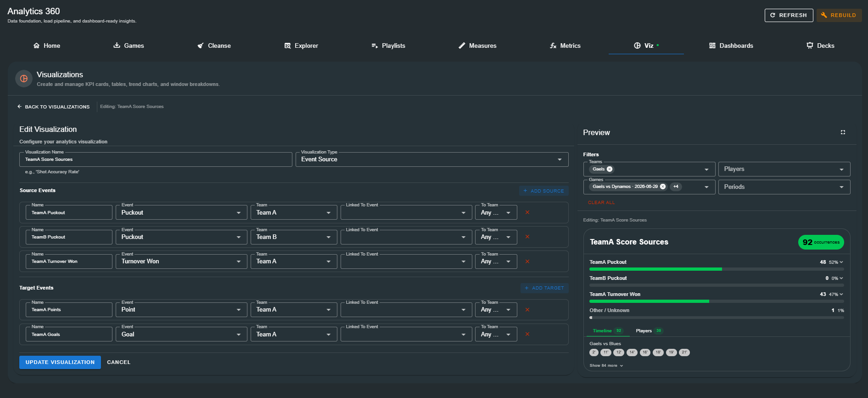Click the 2' timeline marker chip
The height and width of the screenshot is (398, 868).
[594, 353]
